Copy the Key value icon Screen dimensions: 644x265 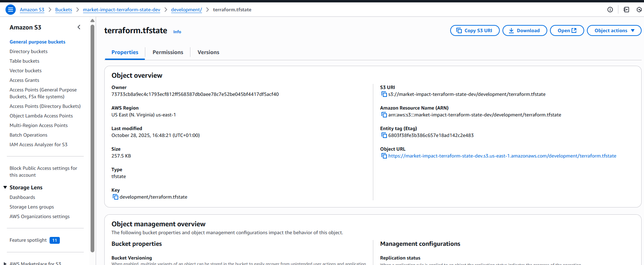116,197
